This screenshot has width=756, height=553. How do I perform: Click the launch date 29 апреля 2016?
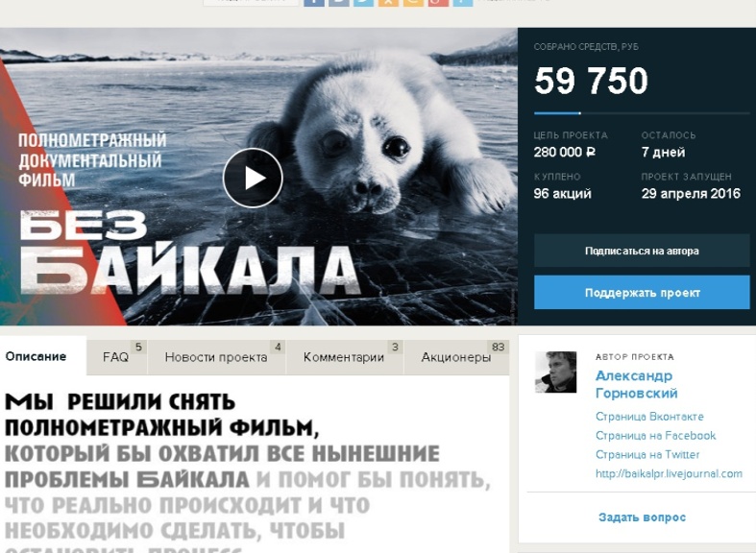pyautogui.click(x=691, y=194)
